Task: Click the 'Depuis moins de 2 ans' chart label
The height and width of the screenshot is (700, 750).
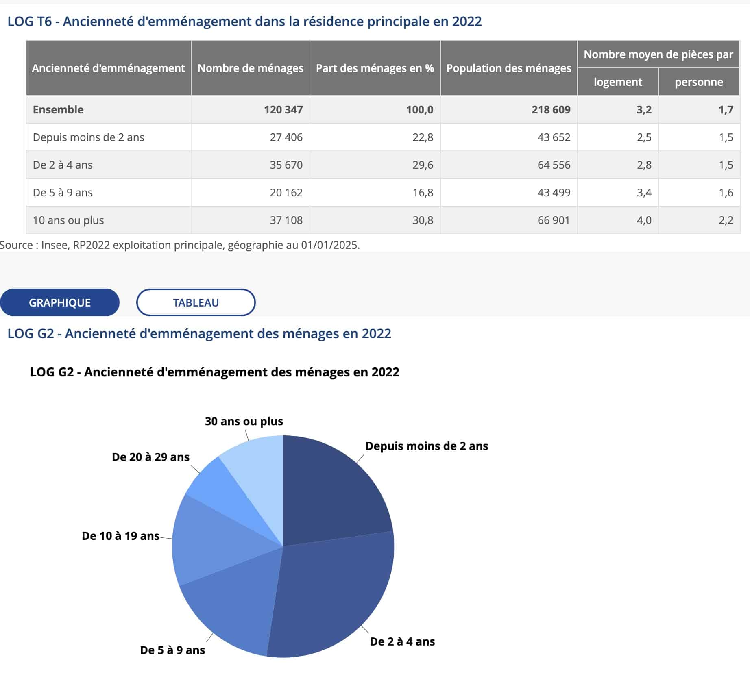Action: (x=427, y=446)
